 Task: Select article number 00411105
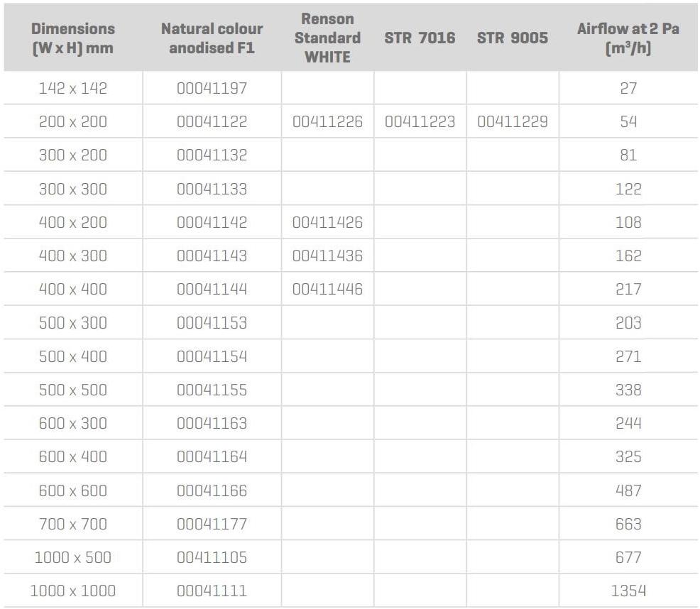[212, 557]
